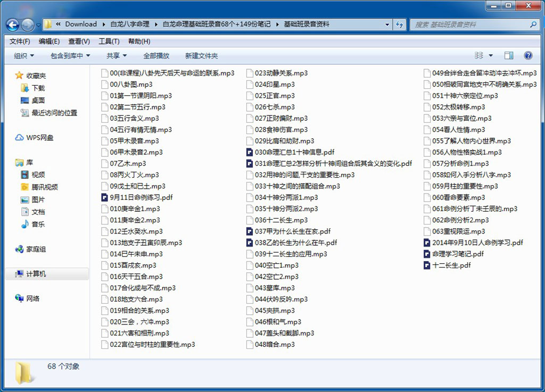Image resolution: width=545 pixels, height=392 pixels.
Task: Select file 012壬水癸水.mp3
Action: coord(132,231)
